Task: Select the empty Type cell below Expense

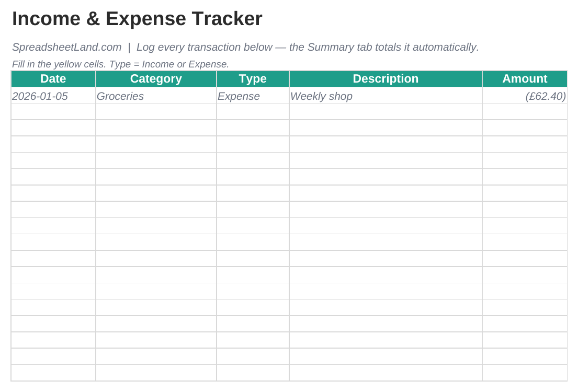Action: tap(253, 112)
